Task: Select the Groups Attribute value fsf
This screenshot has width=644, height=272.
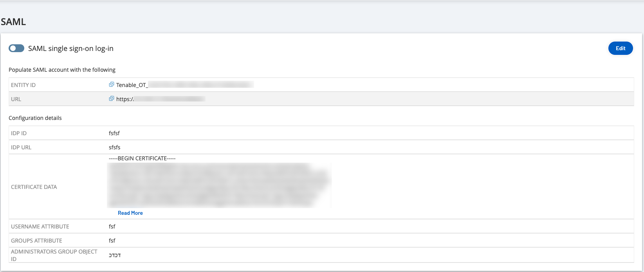Action: click(x=112, y=241)
